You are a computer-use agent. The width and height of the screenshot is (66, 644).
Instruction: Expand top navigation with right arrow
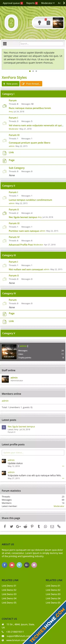coord(64,3)
